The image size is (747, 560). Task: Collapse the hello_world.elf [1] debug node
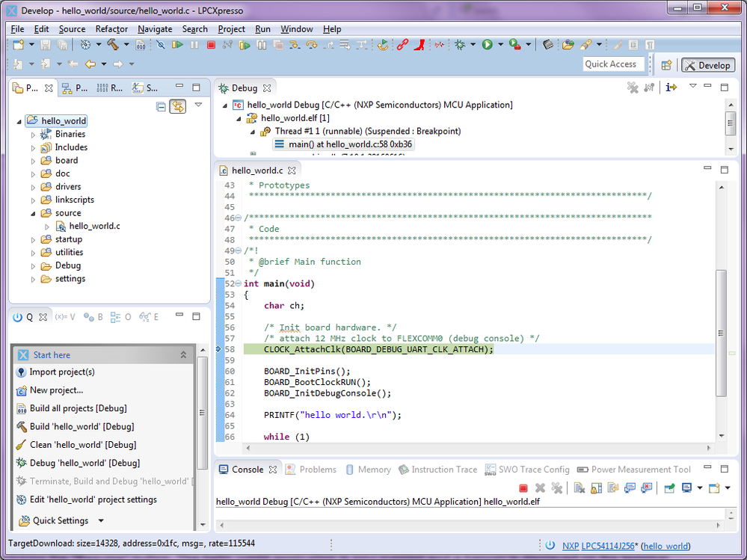point(239,119)
